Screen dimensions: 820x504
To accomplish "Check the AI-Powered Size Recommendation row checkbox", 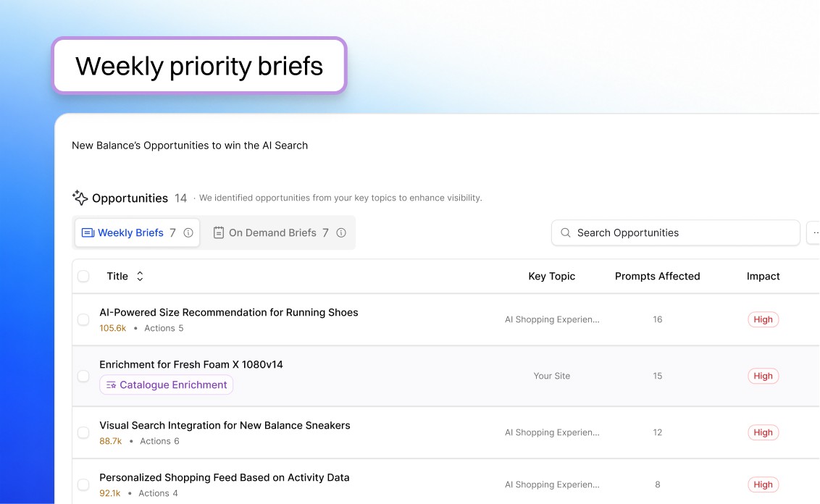I will coord(83,319).
